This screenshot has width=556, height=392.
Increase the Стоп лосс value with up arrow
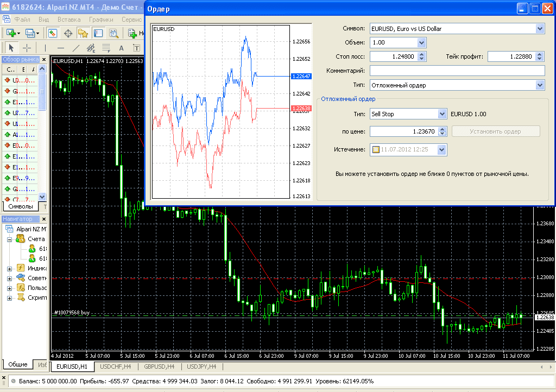pyautogui.click(x=421, y=54)
